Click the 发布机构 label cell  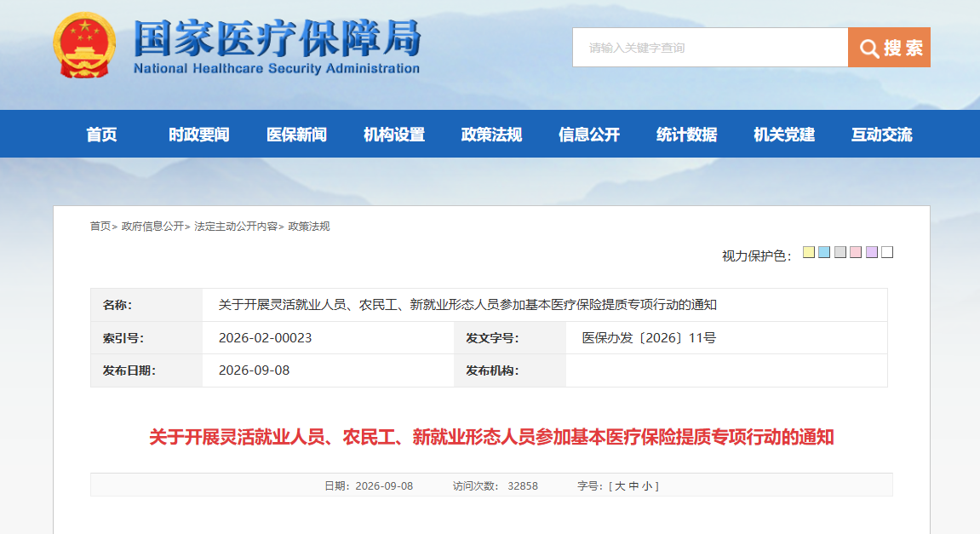point(510,370)
